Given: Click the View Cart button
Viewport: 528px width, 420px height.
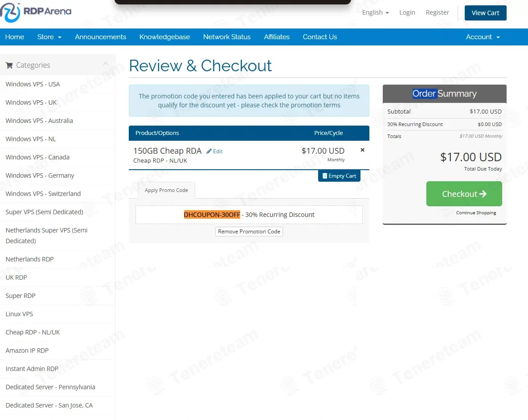Looking at the screenshot, I should (x=485, y=12).
